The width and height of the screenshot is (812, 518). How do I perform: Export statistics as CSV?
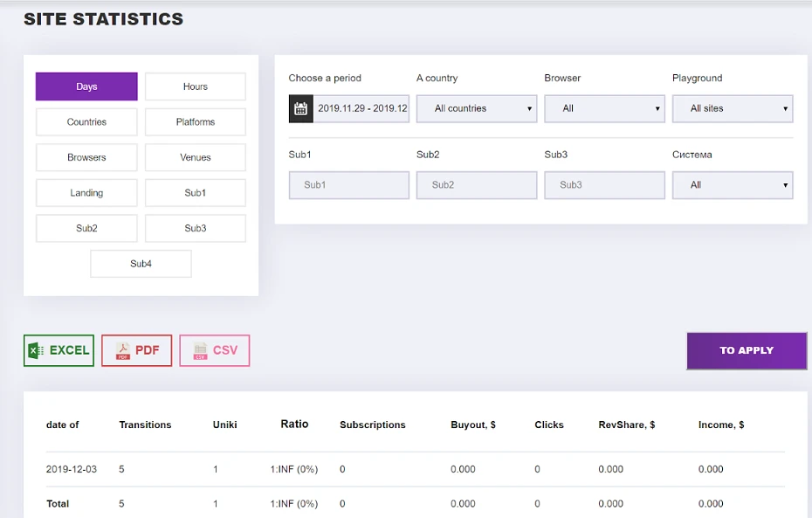(x=215, y=350)
